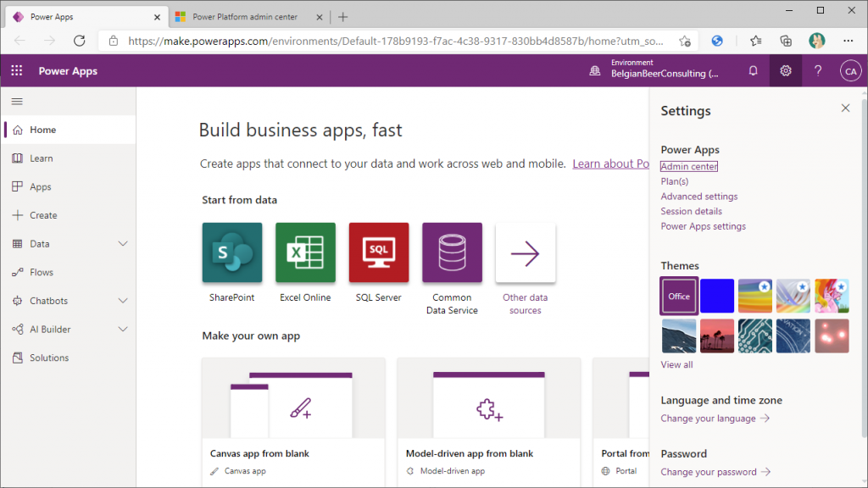Image resolution: width=868 pixels, height=488 pixels.
Task: Select the circuit board theme
Action: coord(755,335)
